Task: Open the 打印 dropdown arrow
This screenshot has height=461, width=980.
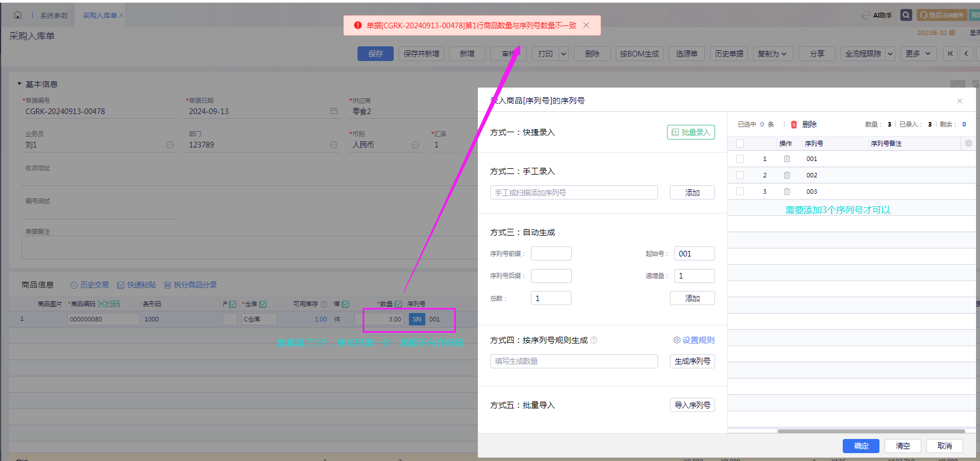Action: (x=563, y=54)
